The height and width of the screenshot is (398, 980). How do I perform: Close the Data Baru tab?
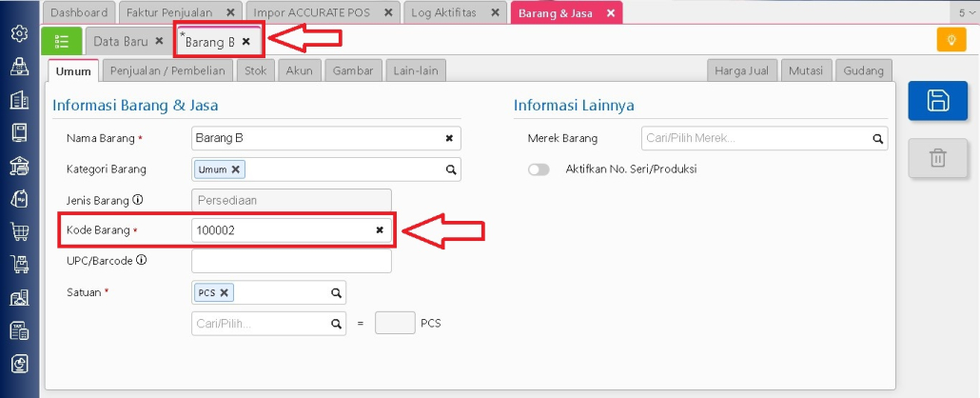(x=159, y=42)
